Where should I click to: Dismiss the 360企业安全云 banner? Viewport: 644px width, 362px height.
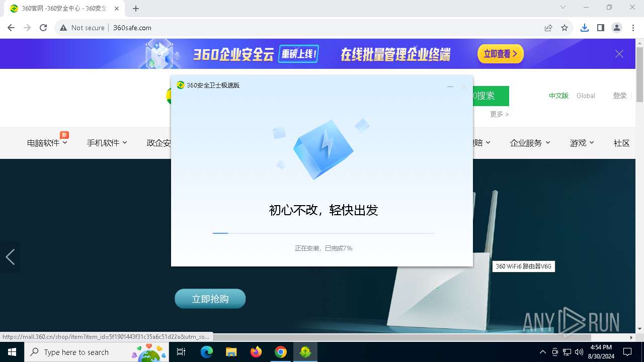[619, 54]
